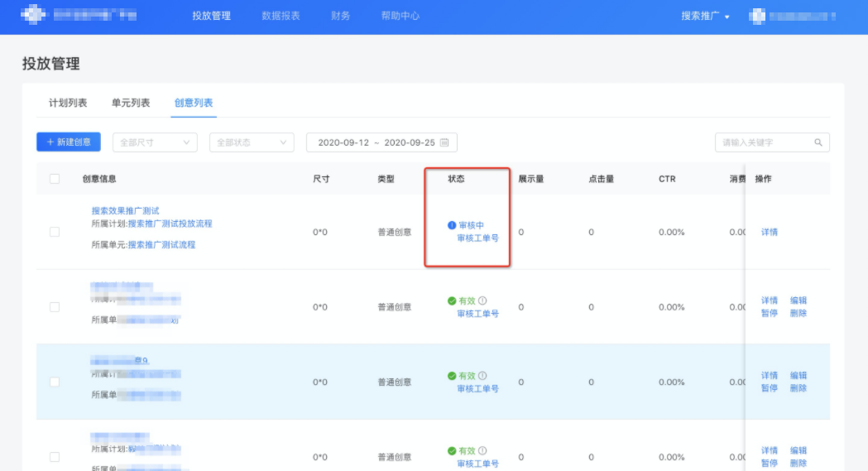Viewport: 868px width, 471px height.
Task: Click 详情 for the 搜索效果推广测试 row
Action: coord(770,232)
